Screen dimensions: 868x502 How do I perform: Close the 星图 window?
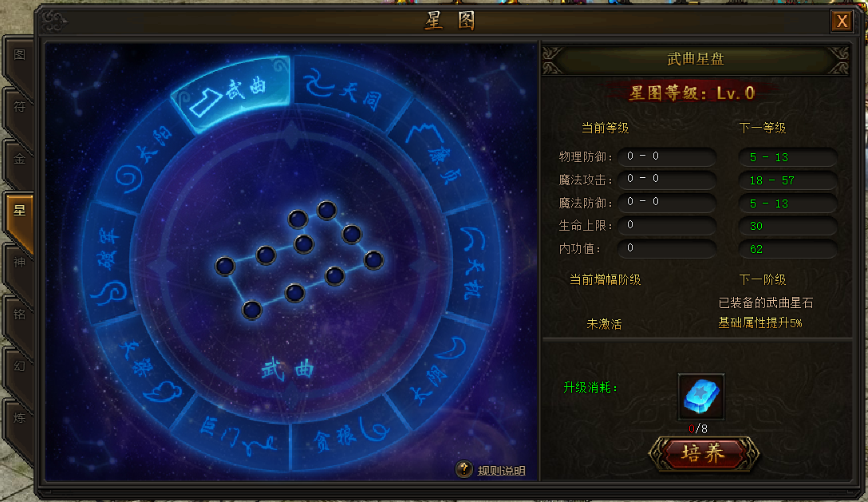click(x=842, y=21)
